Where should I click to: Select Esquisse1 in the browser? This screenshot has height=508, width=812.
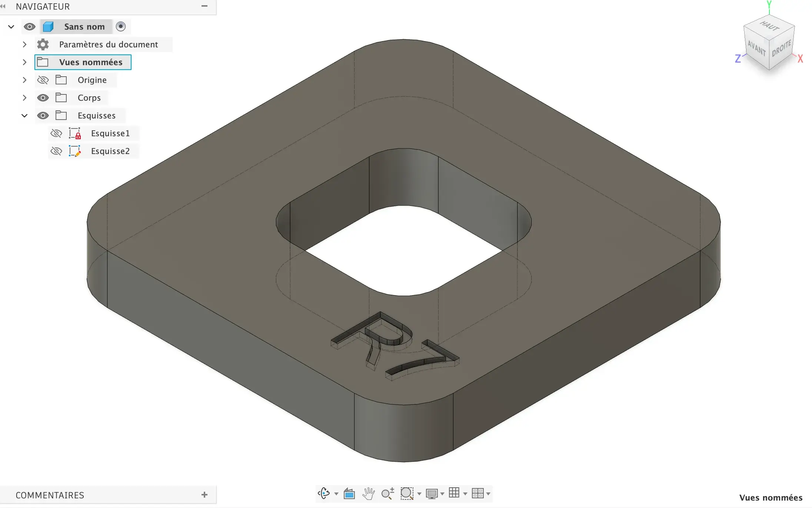[x=110, y=133]
